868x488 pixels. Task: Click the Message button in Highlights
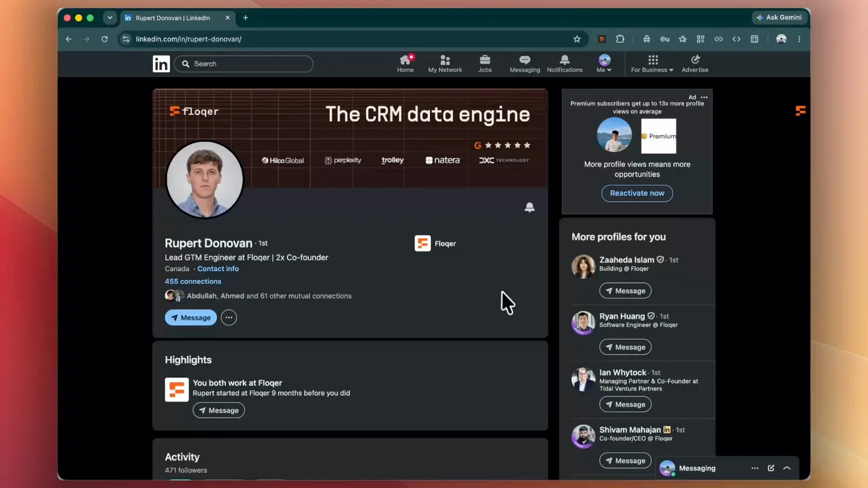(x=219, y=410)
